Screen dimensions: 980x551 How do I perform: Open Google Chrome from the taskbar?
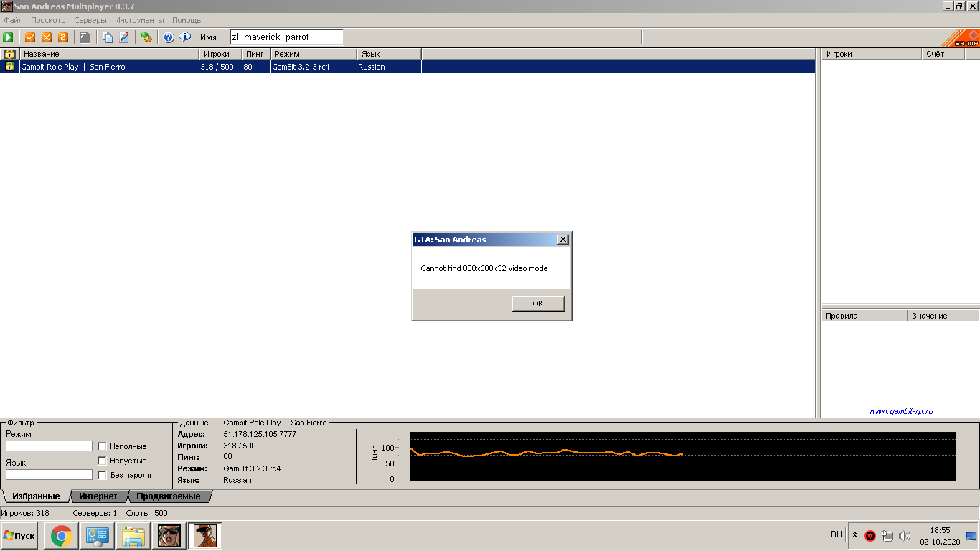point(62,536)
